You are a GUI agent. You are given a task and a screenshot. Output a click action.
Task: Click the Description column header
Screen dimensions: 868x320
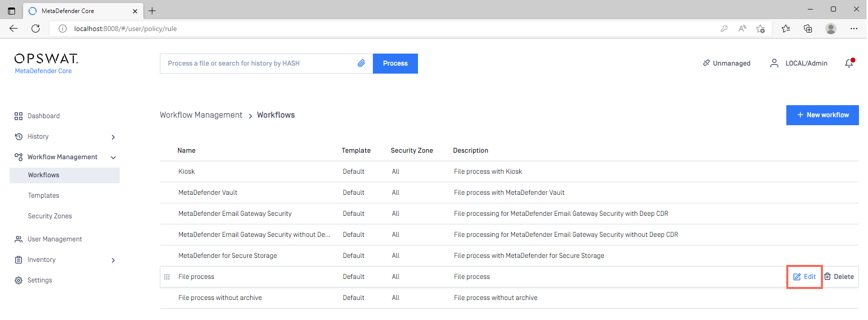(x=471, y=151)
